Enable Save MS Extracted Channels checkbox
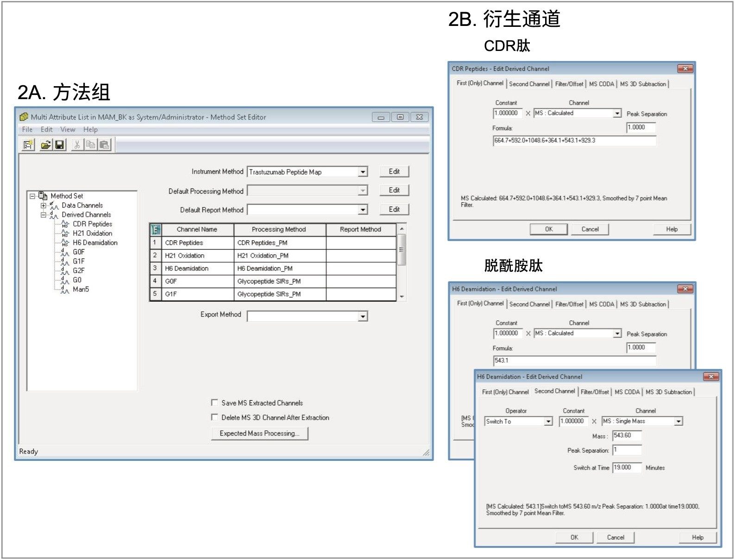735x560 pixels. [214, 403]
